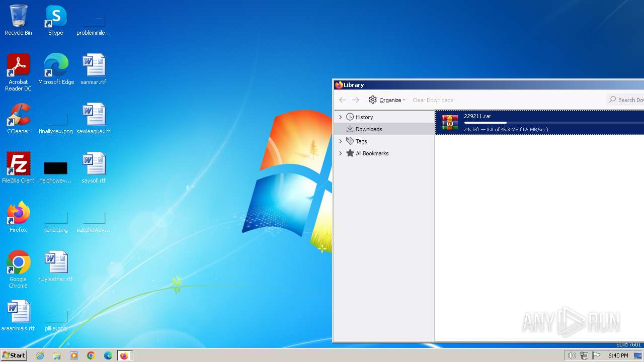Open the Recycle Bin desktop icon
This screenshot has width=644, height=362.
click(x=18, y=20)
